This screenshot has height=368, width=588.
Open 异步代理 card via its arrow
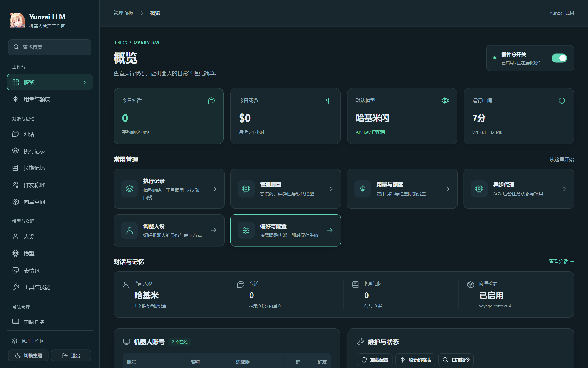pyautogui.click(x=563, y=189)
